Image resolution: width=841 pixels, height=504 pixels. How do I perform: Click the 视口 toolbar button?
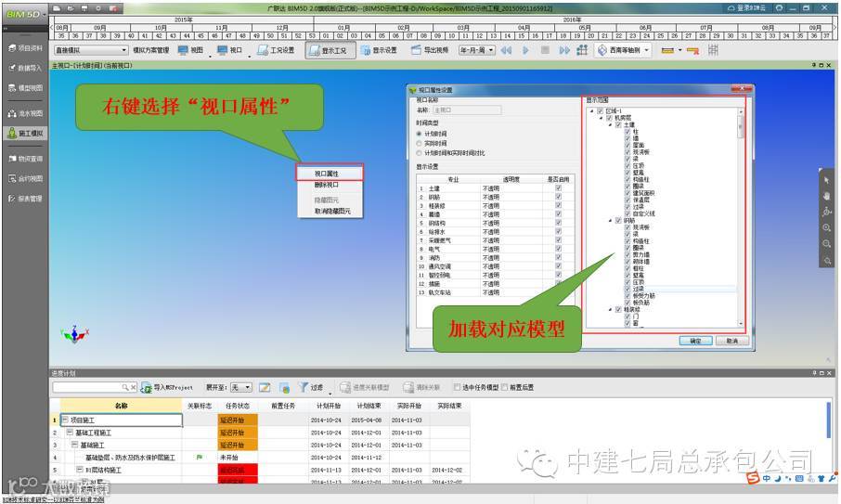click(229, 50)
